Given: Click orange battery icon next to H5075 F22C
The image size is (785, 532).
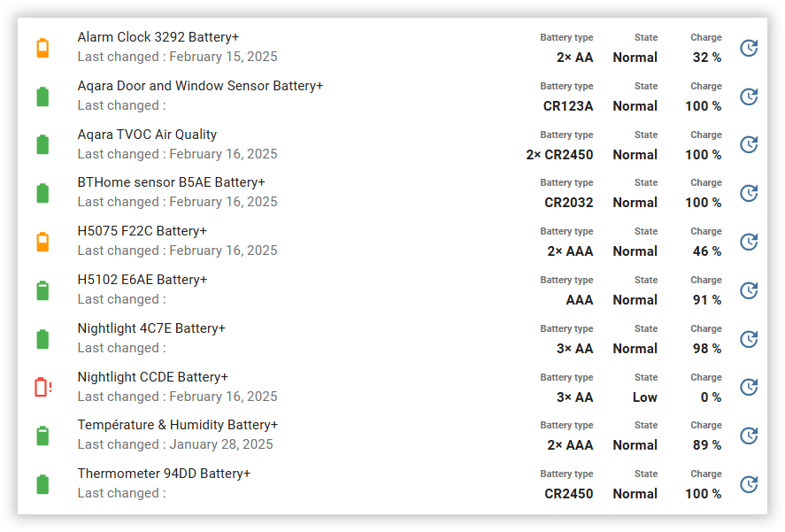Looking at the screenshot, I should [42, 242].
